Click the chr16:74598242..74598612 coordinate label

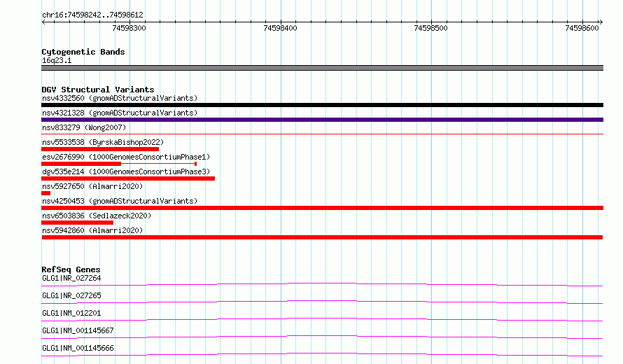[x=92, y=15]
